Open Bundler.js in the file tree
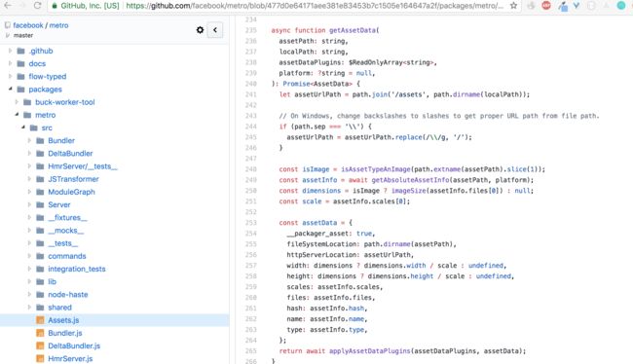 [65, 333]
